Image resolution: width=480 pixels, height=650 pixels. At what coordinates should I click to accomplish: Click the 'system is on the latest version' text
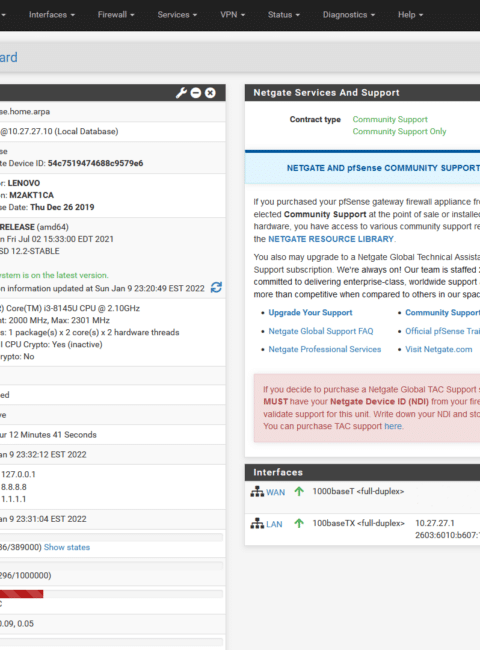click(x=54, y=275)
